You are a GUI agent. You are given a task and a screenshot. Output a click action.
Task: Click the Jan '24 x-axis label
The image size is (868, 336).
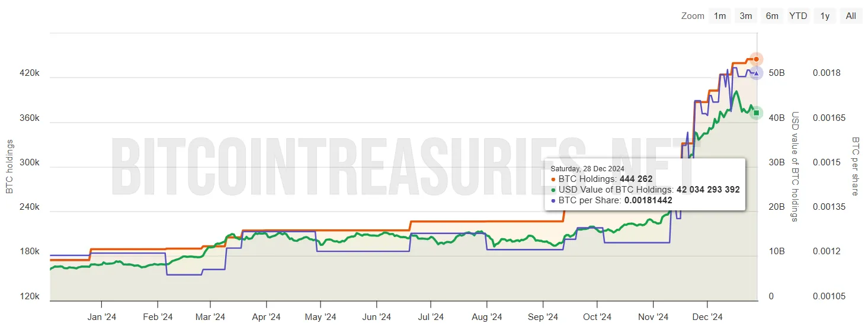tap(102, 317)
